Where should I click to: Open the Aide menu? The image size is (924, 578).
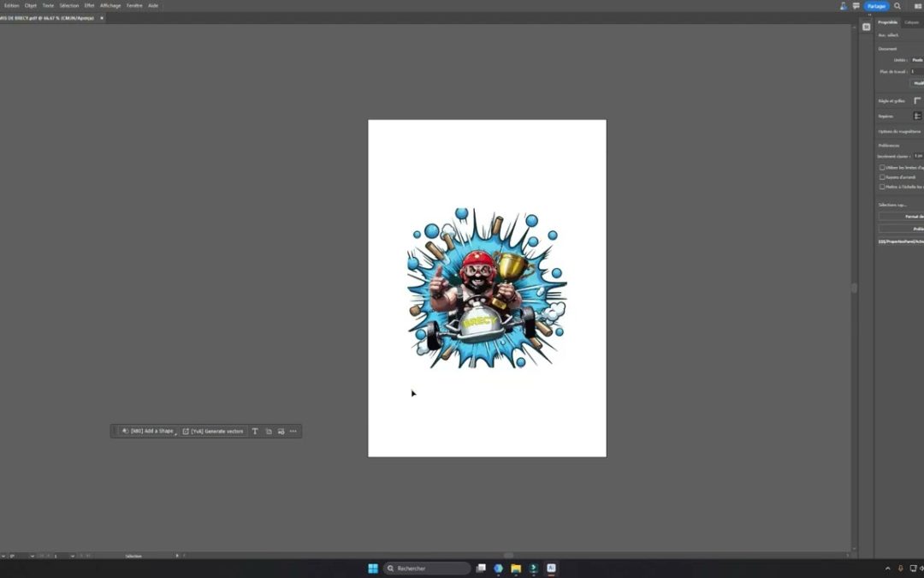[x=153, y=5]
